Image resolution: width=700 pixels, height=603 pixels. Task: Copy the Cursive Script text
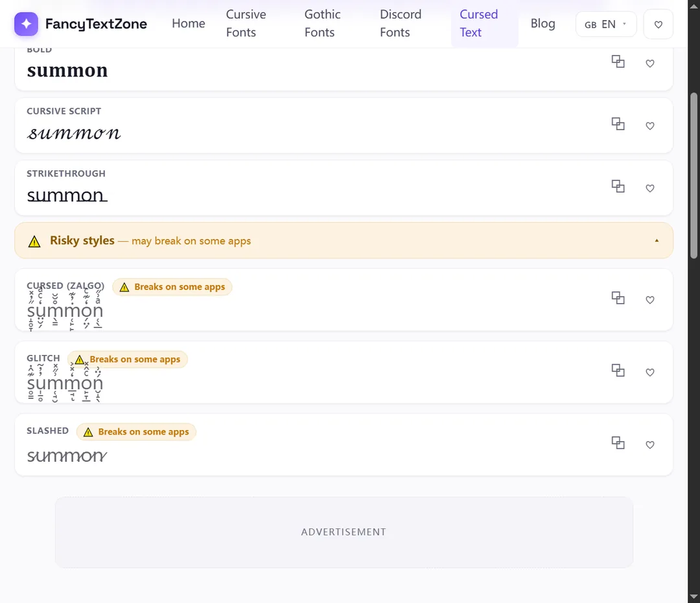pos(618,124)
